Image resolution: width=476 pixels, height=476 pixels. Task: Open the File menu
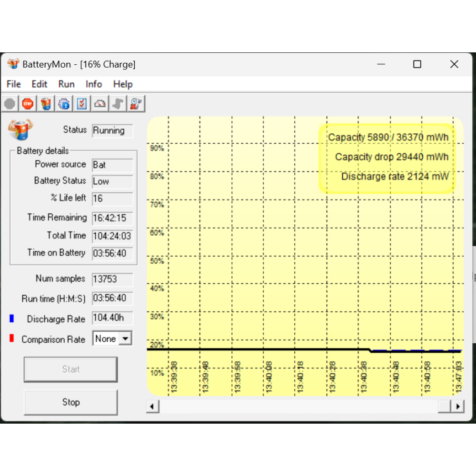[x=13, y=84]
